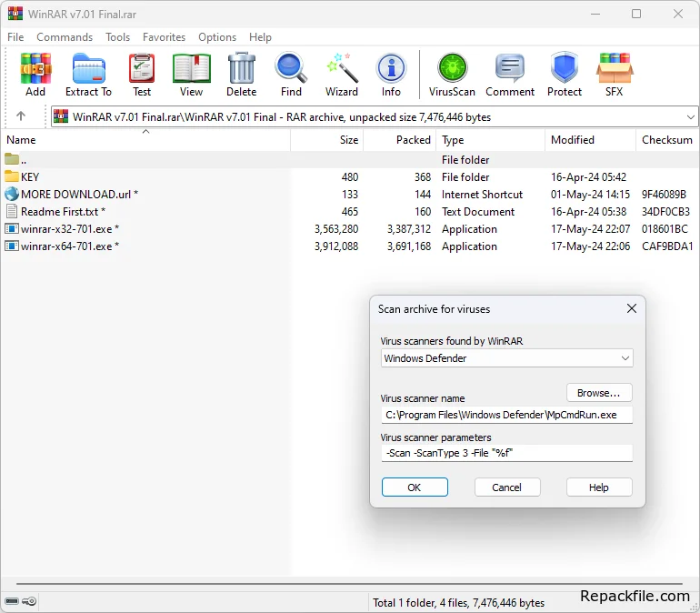Image resolution: width=700 pixels, height=613 pixels.
Task: Click Browse… for scanner executable
Action: click(x=599, y=393)
